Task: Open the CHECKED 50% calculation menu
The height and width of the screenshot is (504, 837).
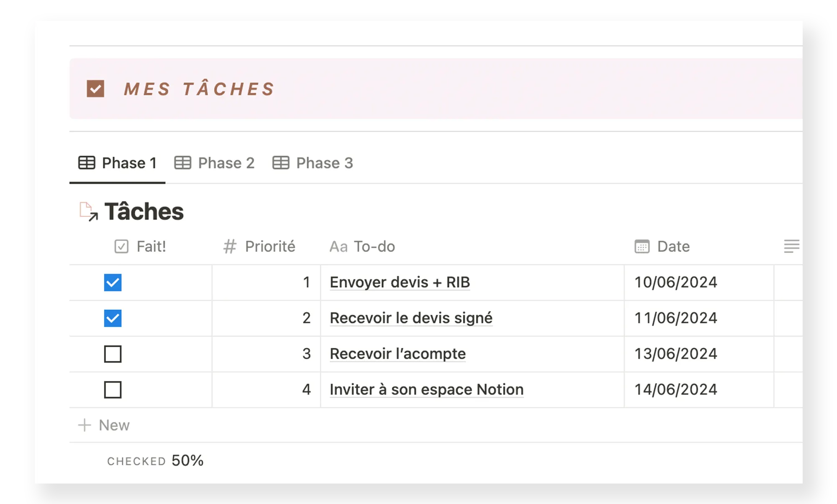Action: (155, 461)
